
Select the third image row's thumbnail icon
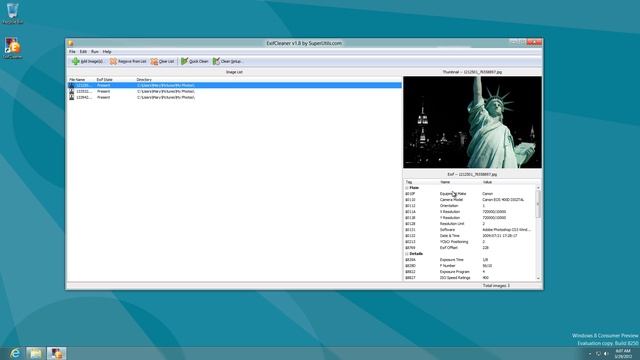coord(71,97)
